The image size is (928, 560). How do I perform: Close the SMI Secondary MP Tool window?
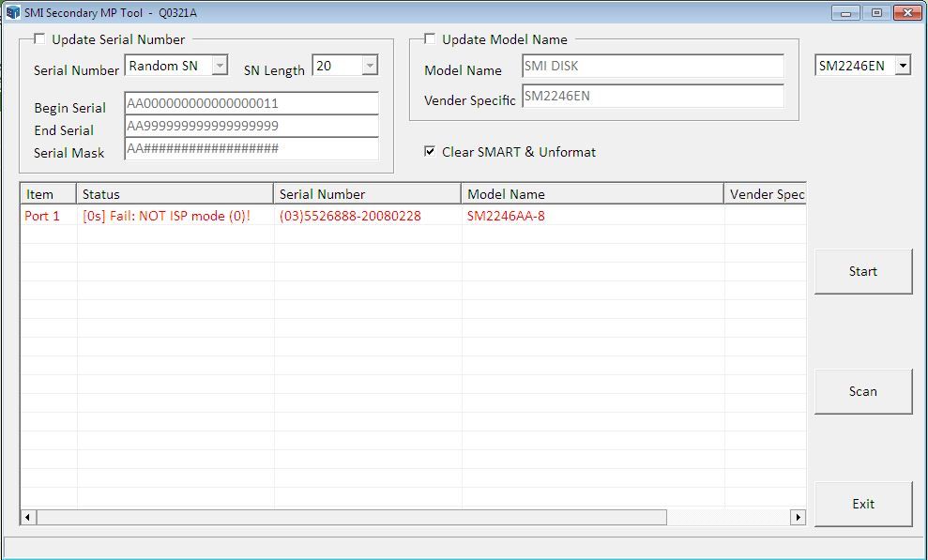point(907,12)
